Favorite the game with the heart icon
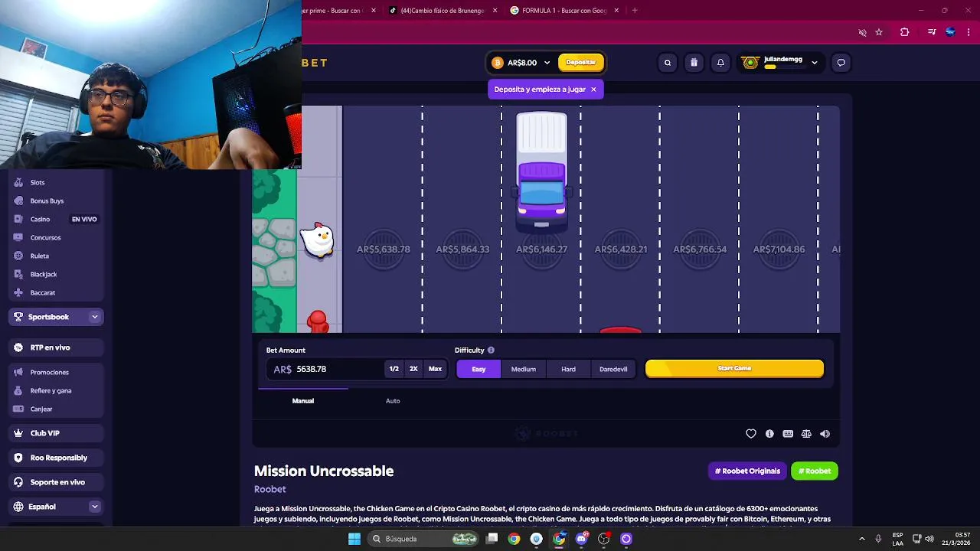 tap(751, 434)
